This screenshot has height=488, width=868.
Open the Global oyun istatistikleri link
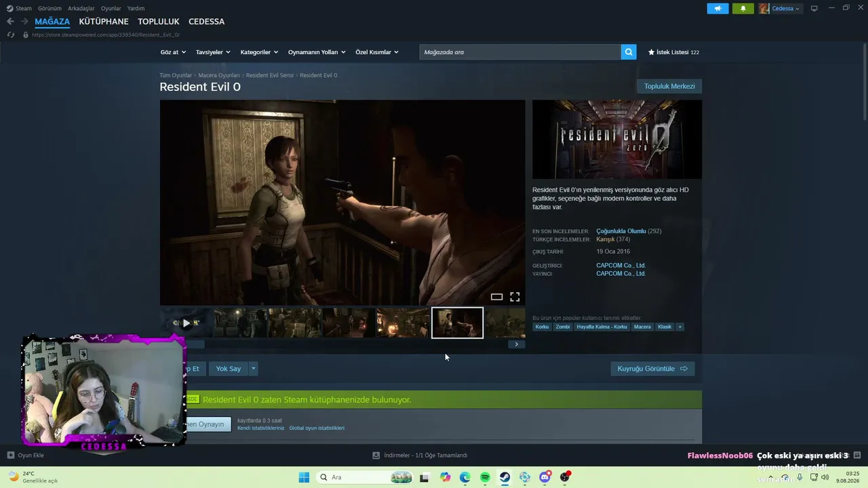pos(317,428)
